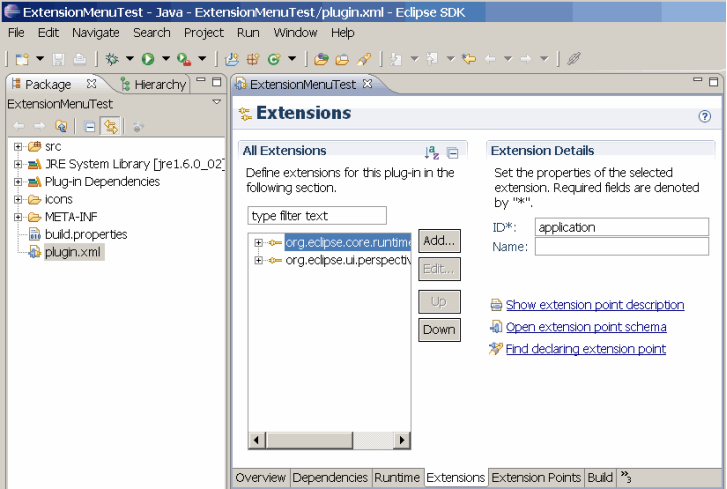
Task: Close the ExtensionMenuTest editor tab
Action: [368, 83]
